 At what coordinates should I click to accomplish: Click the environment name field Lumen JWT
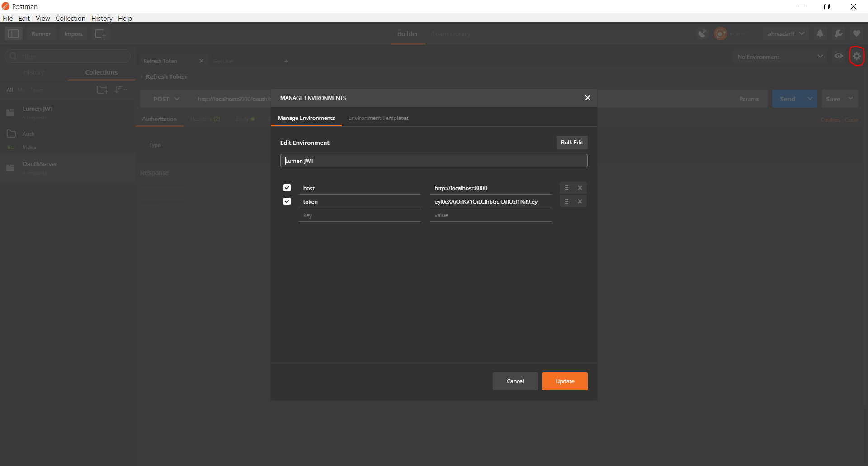tap(434, 161)
